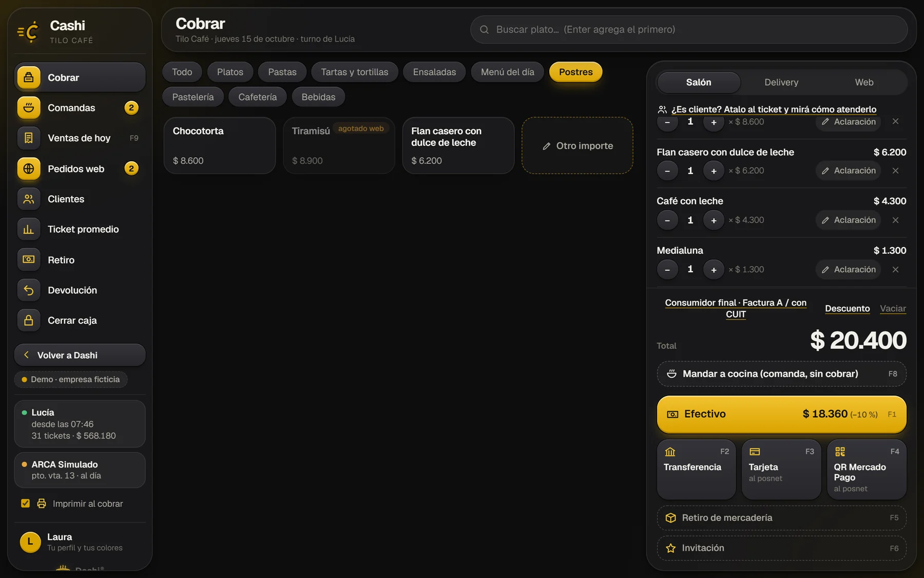Open the Retiro cash icon
Image resolution: width=924 pixels, height=578 pixels.
click(x=29, y=259)
